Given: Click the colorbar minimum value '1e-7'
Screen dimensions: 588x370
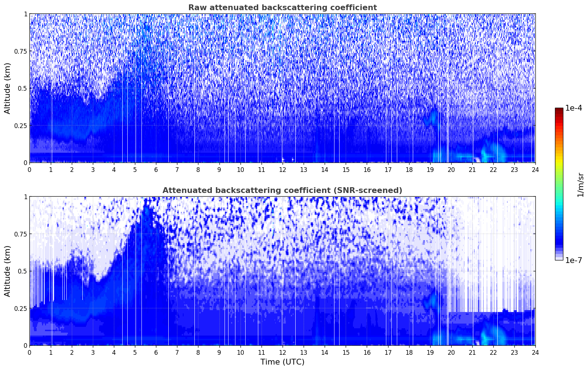Looking at the screenshot, I should click(573, 260).
